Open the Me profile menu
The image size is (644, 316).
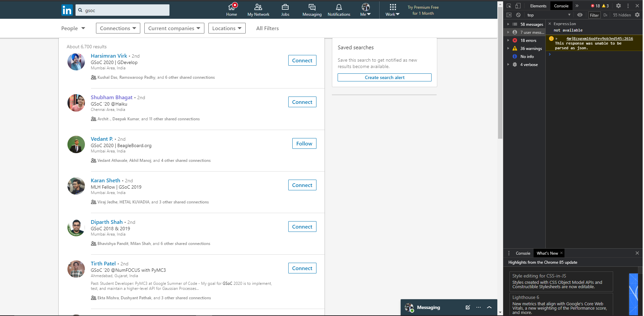365,10
